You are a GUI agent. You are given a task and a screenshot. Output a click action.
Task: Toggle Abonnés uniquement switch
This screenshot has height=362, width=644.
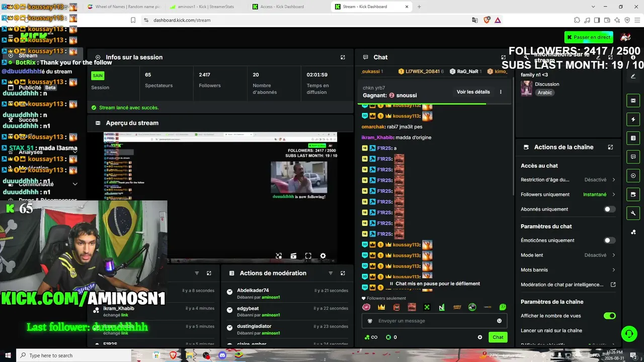pyautogui.click(x=609, y=209)
